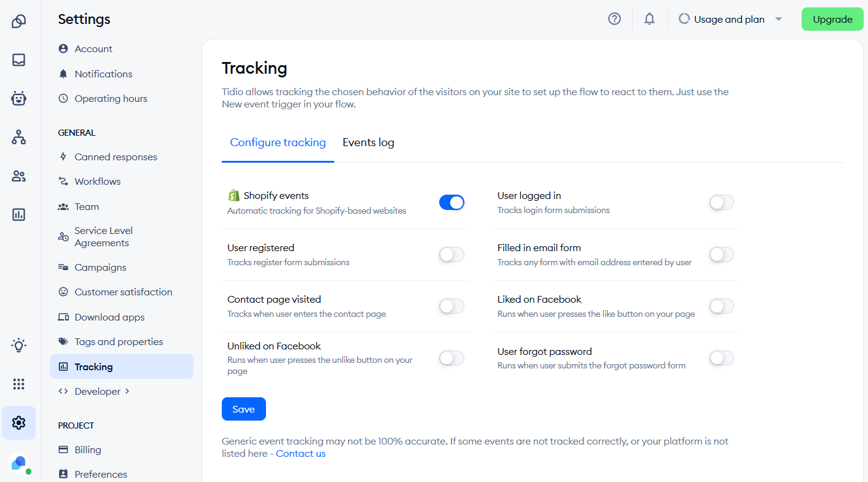Image resolution: width=868 pixels, height=482 pixels.
Task: Click the lightbulb tips icon
Action: coord(18,345)
